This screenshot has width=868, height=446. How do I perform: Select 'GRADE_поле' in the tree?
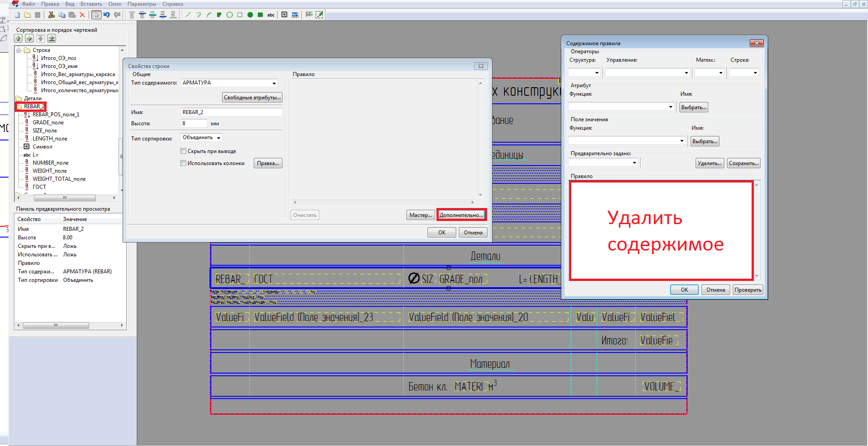48,123
